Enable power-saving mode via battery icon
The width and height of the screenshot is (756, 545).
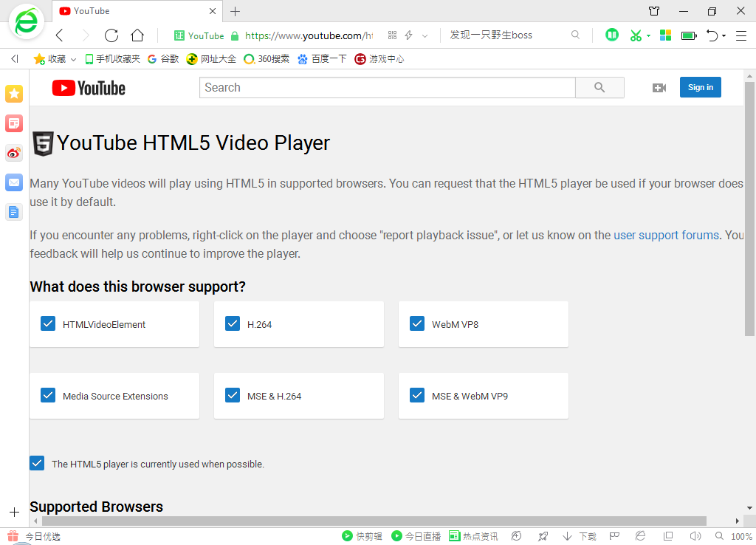tap(689, 35)
